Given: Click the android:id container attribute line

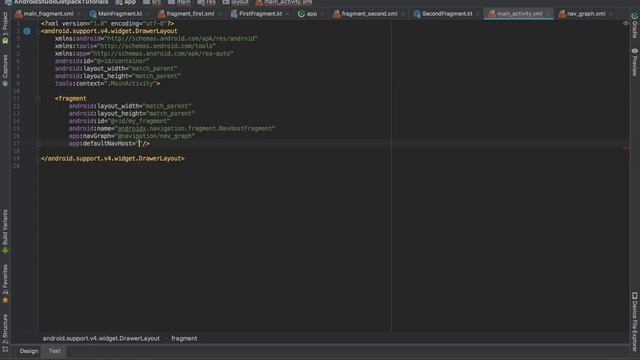Looking at the screenshot, I should [102, 61].
